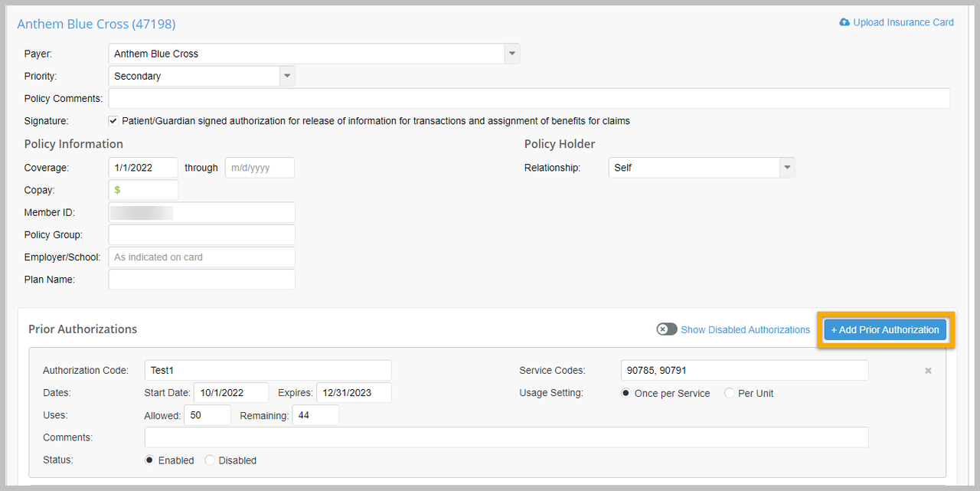
Task: Set authorization status to Disabled
Action: [210, 460]
